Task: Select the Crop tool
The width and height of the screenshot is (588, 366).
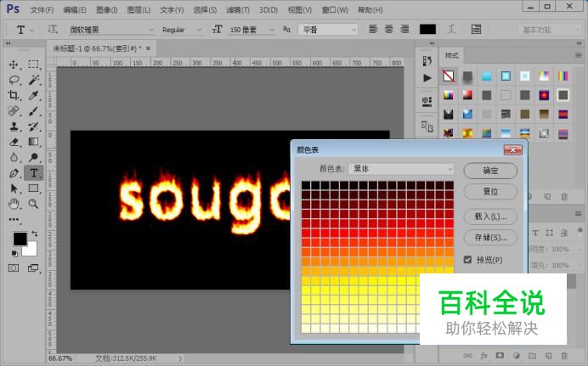Action: point(14,95)
